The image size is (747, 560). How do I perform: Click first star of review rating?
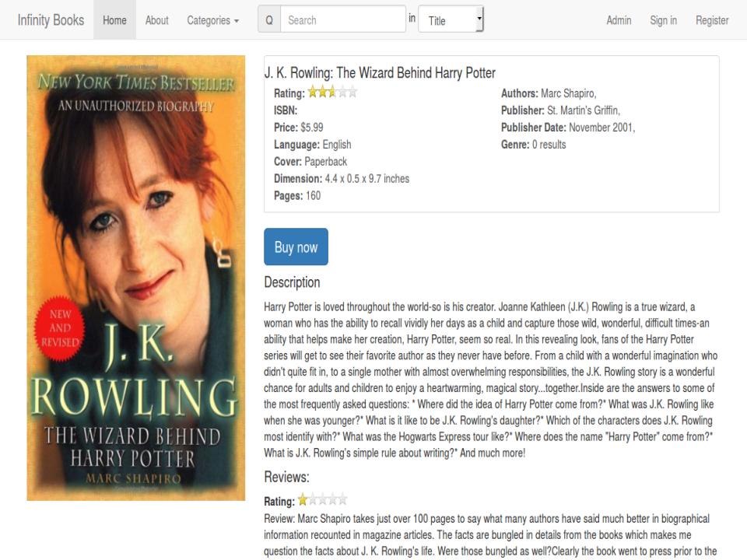(303, 499)
